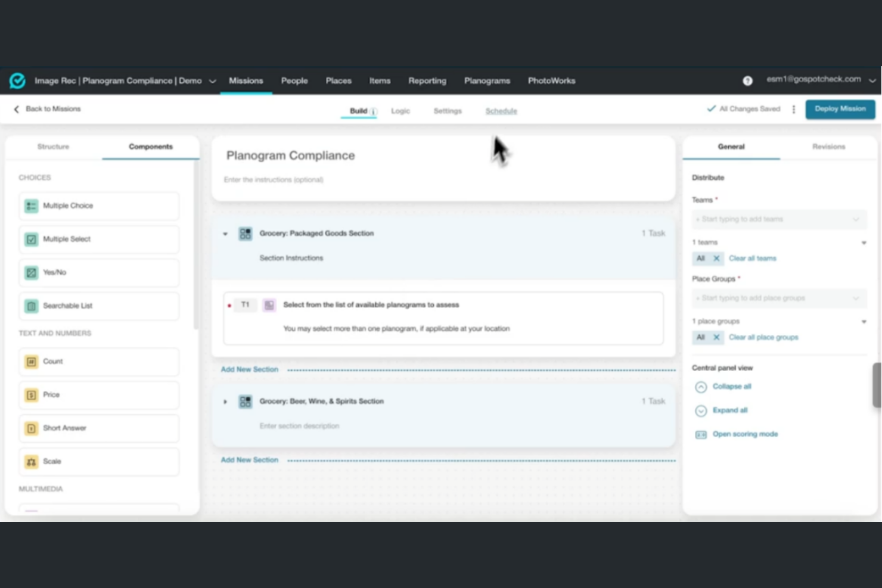Open the Planograms menu item
Viewport: 882px width, 588px height.
click(x=487, y=80)
